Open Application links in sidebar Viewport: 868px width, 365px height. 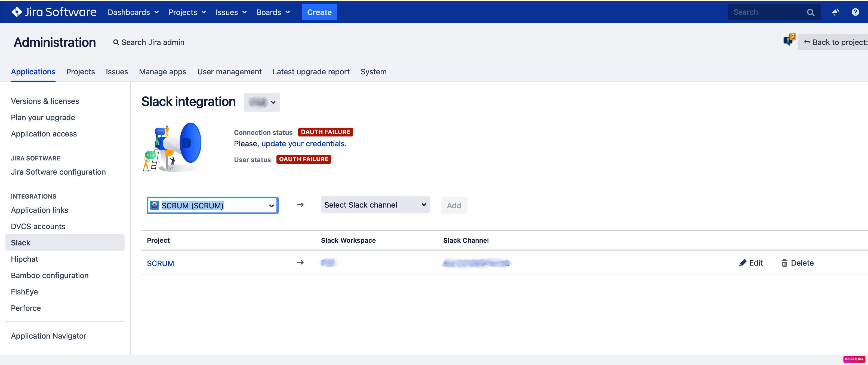click(x=39, y=210)
